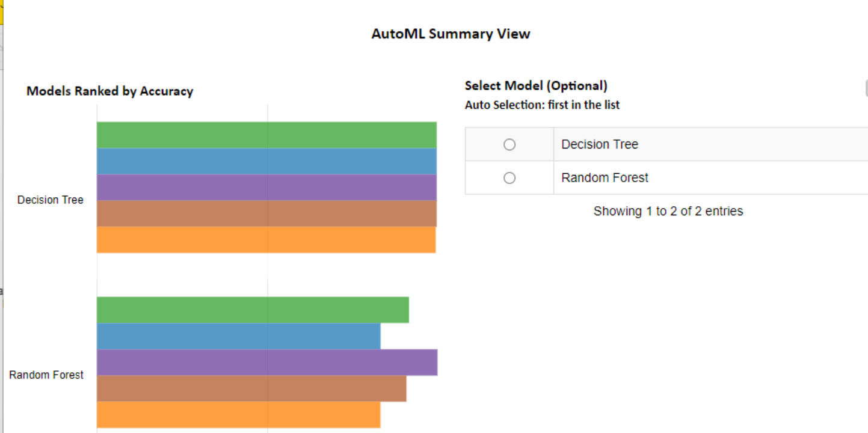Click the green Decision Tree bar

click(x=266, y=135)
